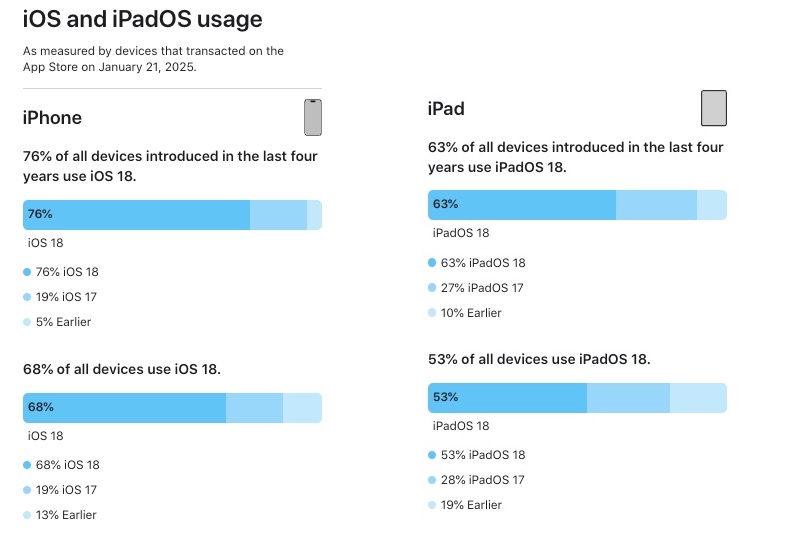The width and height of the screenshot is (810, 549).
Task: Click the iPhone section heading
Action: click(x=52, y=118)
